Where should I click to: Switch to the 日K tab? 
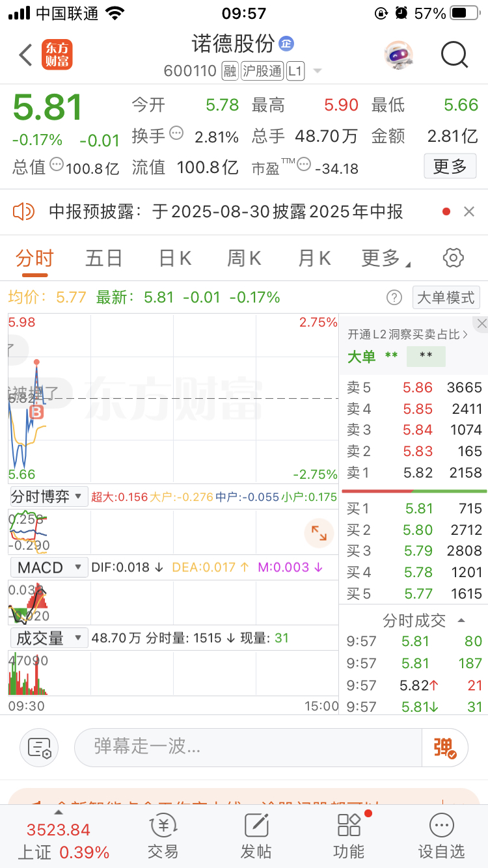point(175,258)
